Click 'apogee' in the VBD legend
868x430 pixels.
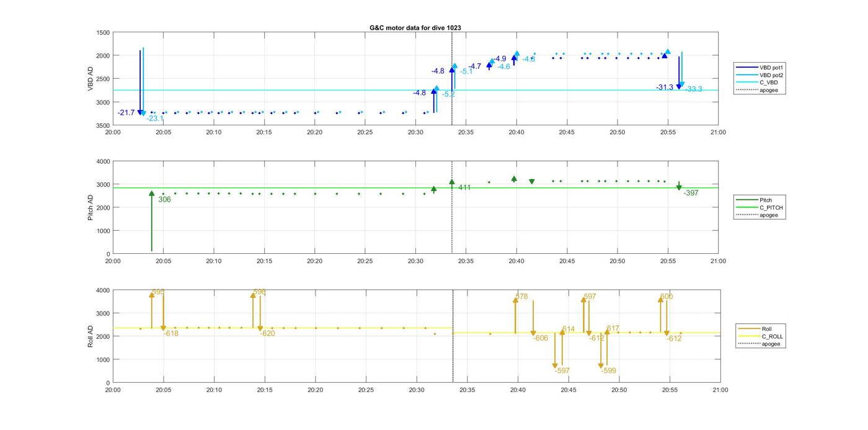click(758, 90)
